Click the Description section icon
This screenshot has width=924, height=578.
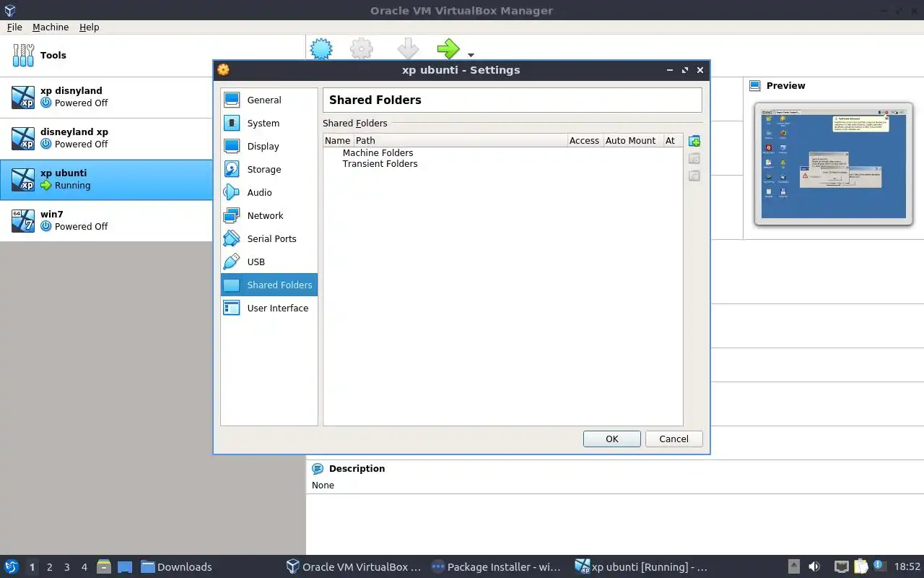click(x=318, y=468)
